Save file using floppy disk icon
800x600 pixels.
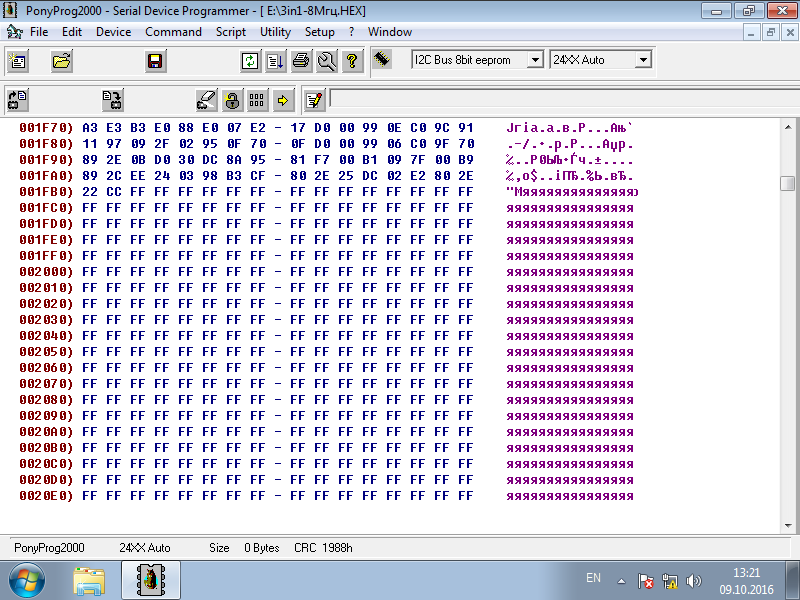[155, 62]
